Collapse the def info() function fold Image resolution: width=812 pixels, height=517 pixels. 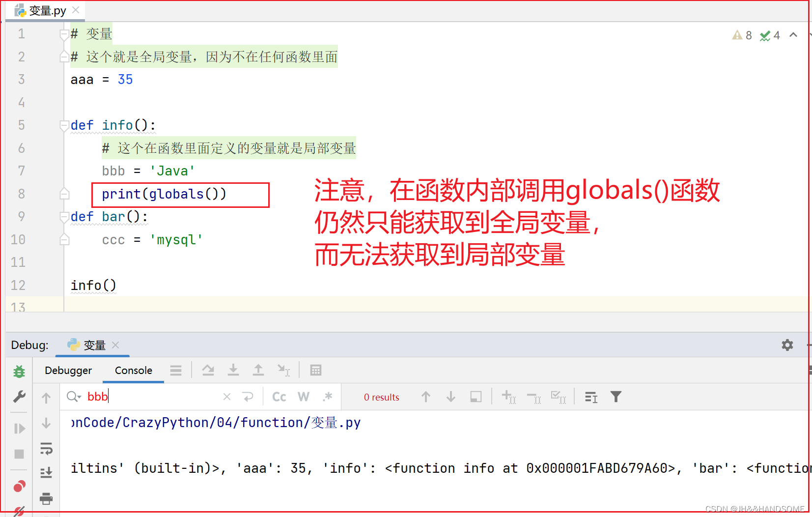tap(64, 126)
